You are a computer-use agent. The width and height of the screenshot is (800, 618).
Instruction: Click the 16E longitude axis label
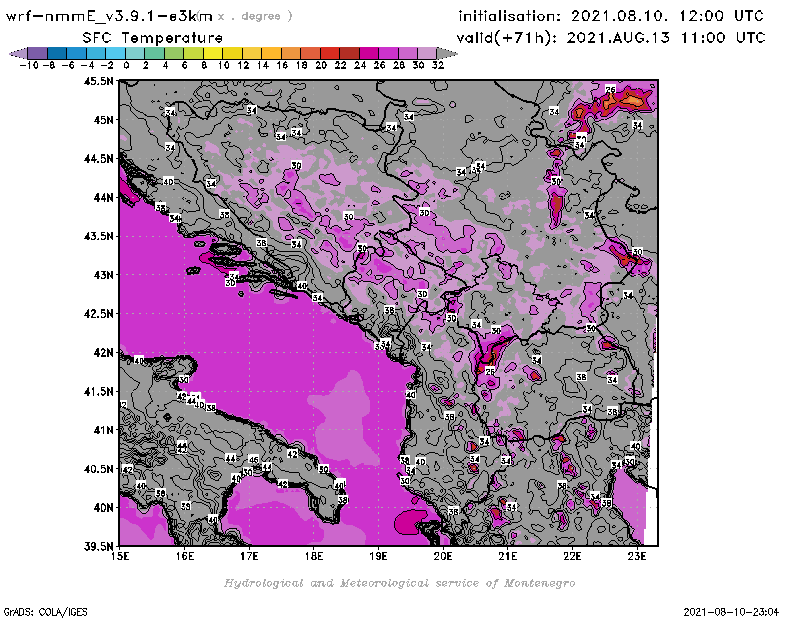coord(185,556)
